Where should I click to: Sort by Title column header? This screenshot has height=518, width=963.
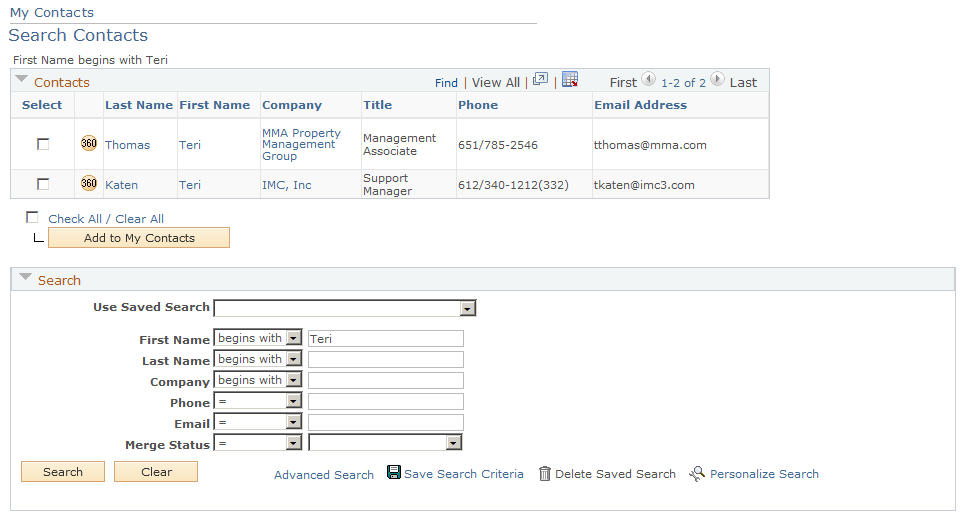[377, 105]
